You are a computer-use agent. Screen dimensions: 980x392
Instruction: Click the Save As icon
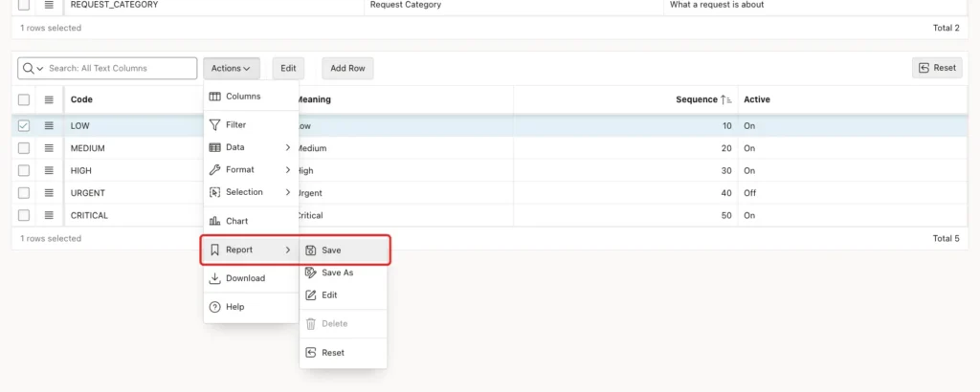click(x=311, y=272)
